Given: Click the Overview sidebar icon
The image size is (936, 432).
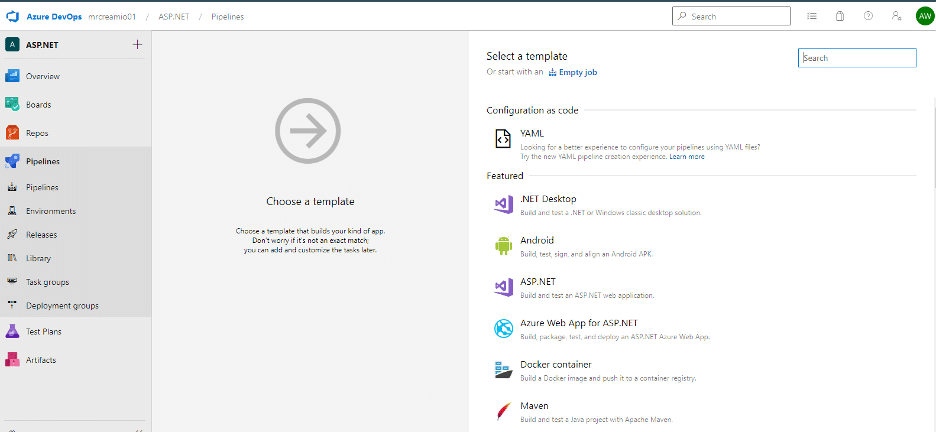Looking at the screenshot, I should 13,76.
